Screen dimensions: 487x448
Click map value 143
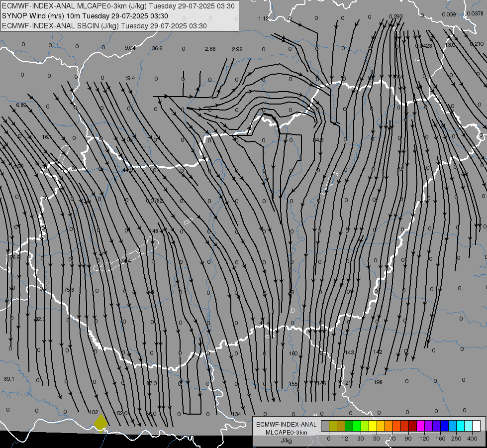point(349,352)
